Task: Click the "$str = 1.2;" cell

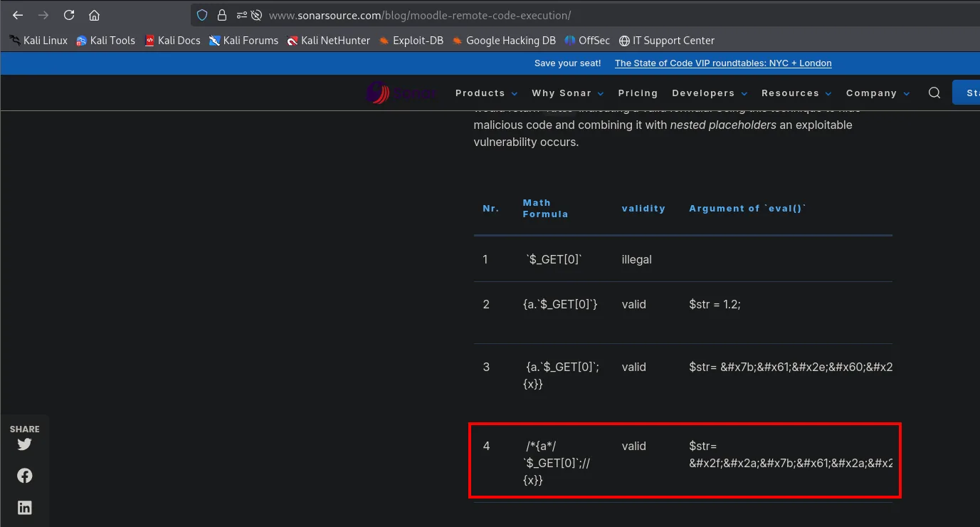Action: [x=715, y=304]
